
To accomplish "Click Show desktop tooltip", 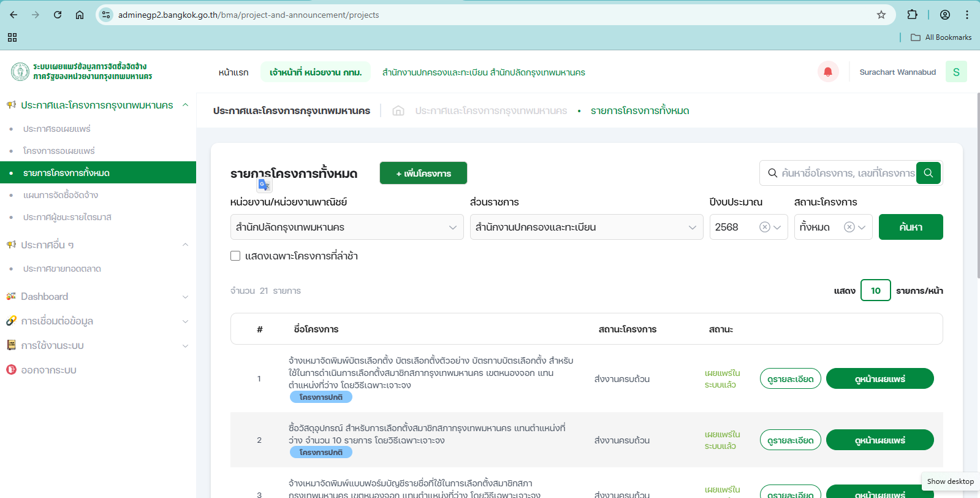I will [951, 481].
